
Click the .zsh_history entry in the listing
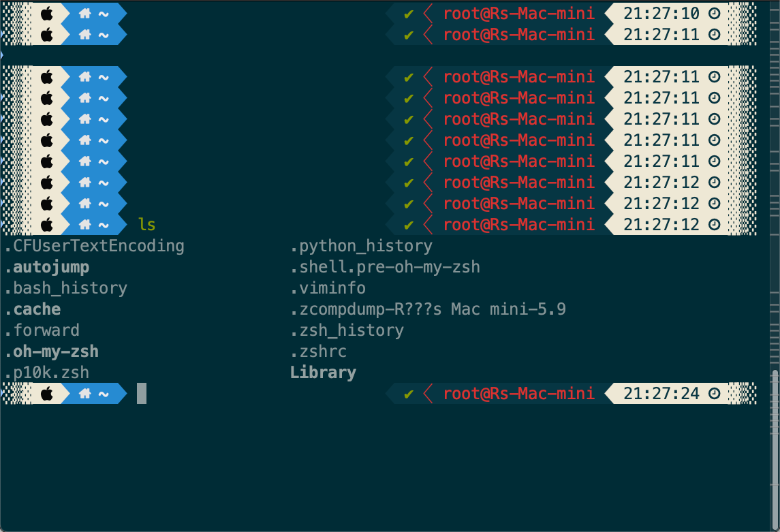coord(347,330)
